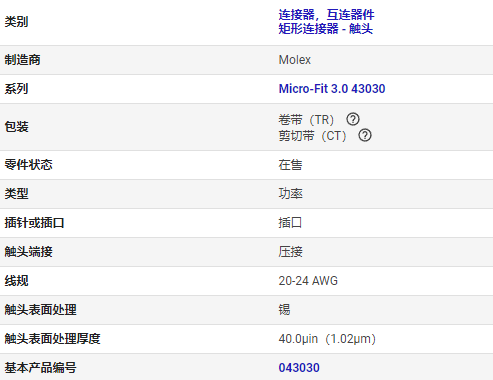
Task: Click the 类别 row label
Action: 16,22
